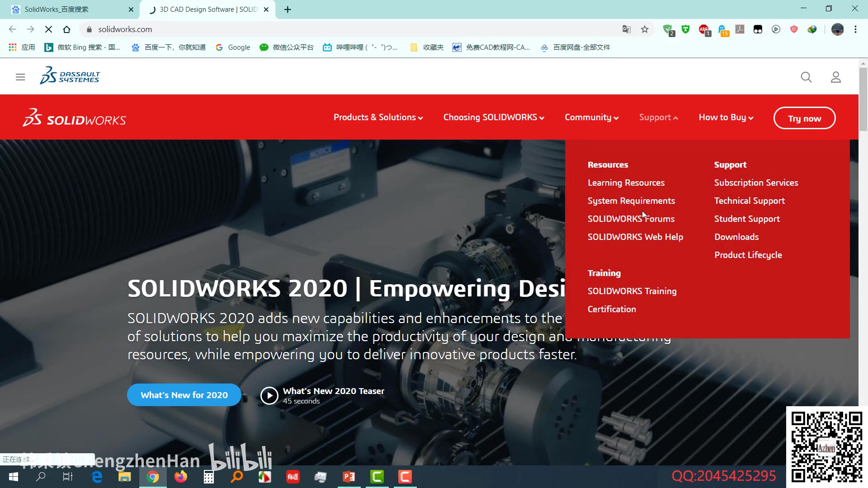The width and height of the screenshot is (868, 488).
Task: Open the 微信公众平台 bookmark
Action: pos(287,47)
